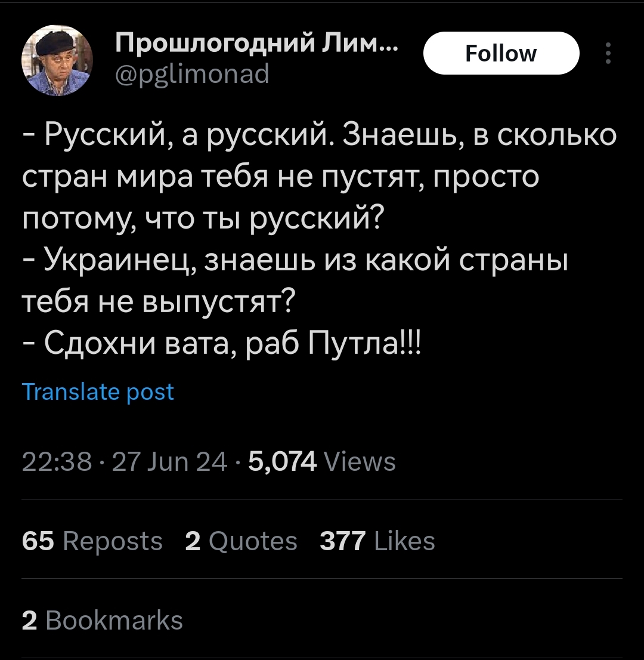Screen dimensions: 644x660
Task: Click the word 'Reposts' label
Action: (112, 541)
